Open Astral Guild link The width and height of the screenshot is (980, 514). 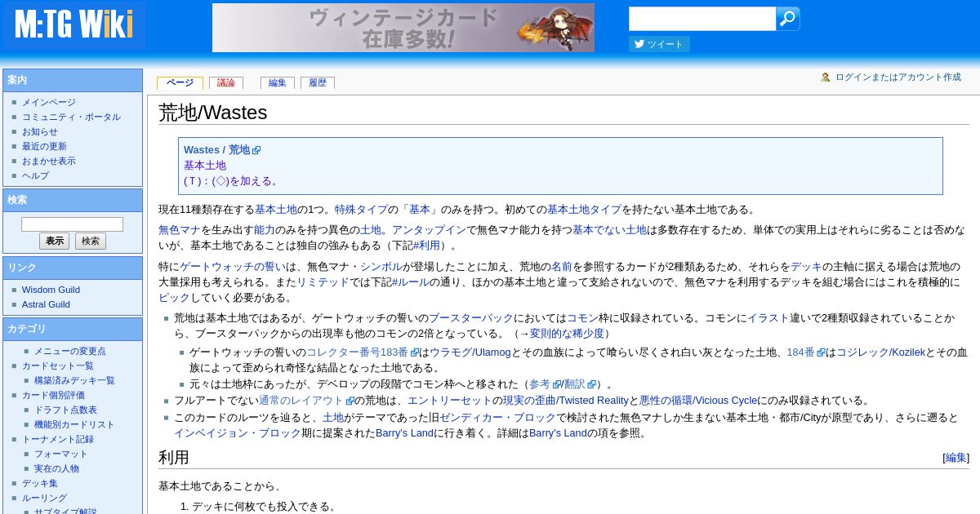click(x=46, y=304)
